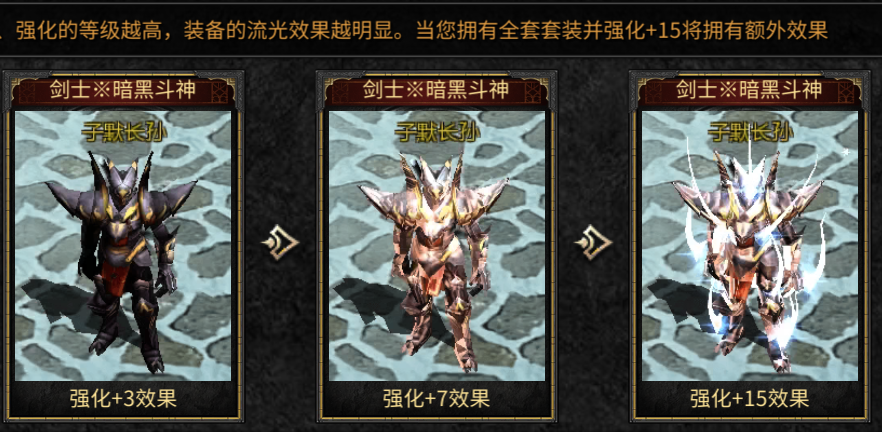Viewport: 882px width, 432px height.
Task: Select the 强化+3效果 armor preview image
Action: [x=123, y=246]
